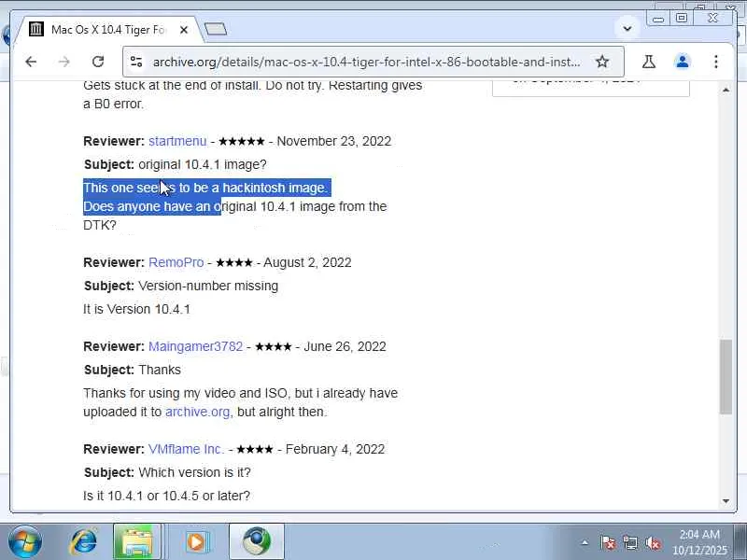
Task: Click the date "June 26, 2022"
Action: pos(345,346)
